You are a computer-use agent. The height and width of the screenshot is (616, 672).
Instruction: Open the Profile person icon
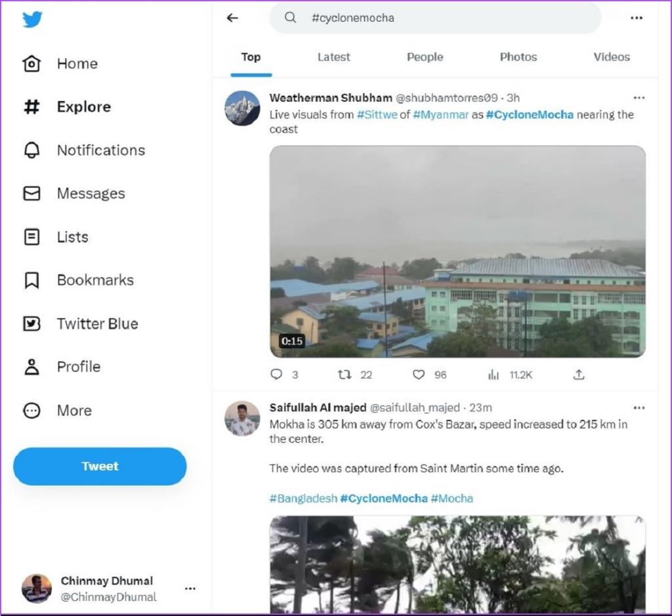click(31, 367)
